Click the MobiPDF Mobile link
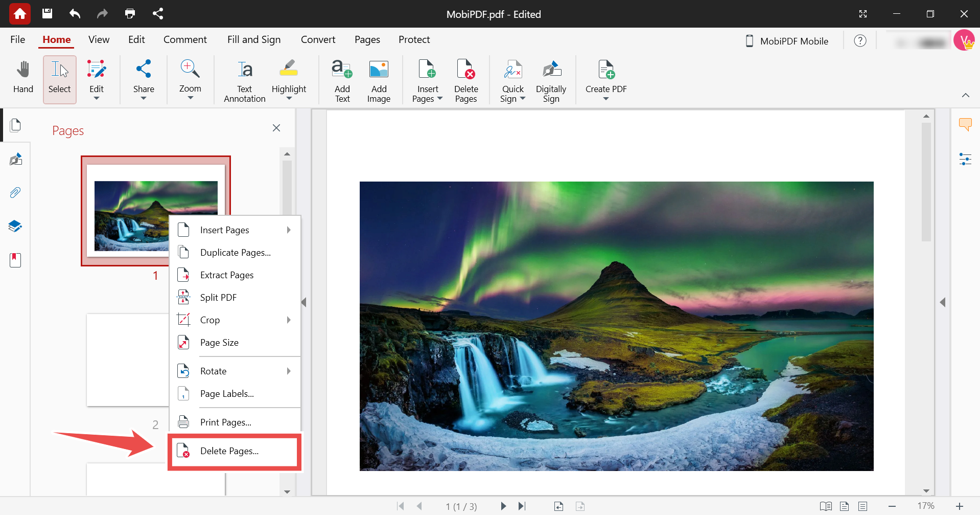 click(787, 41)
